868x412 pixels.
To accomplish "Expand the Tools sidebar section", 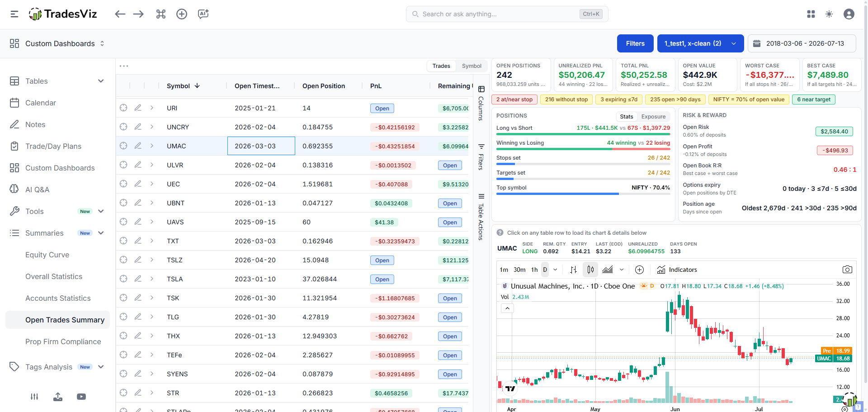I will [x=101, y=211].
